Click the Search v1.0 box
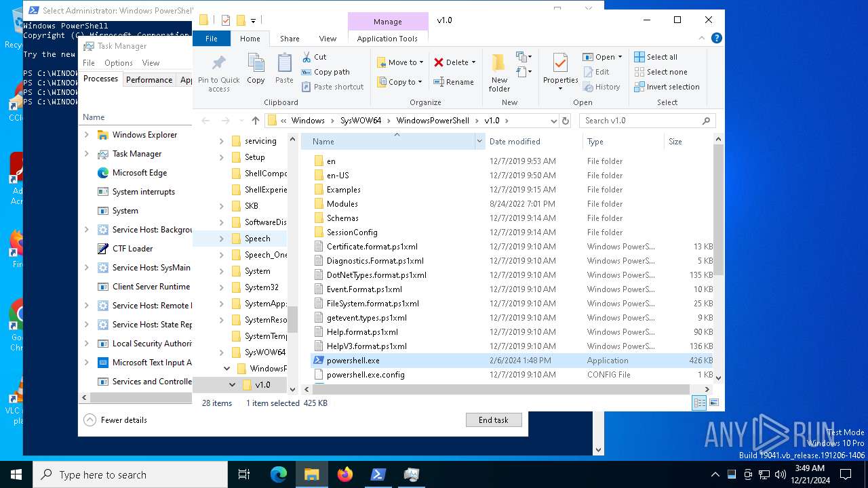868x488 pixels. tap(648, 121)
